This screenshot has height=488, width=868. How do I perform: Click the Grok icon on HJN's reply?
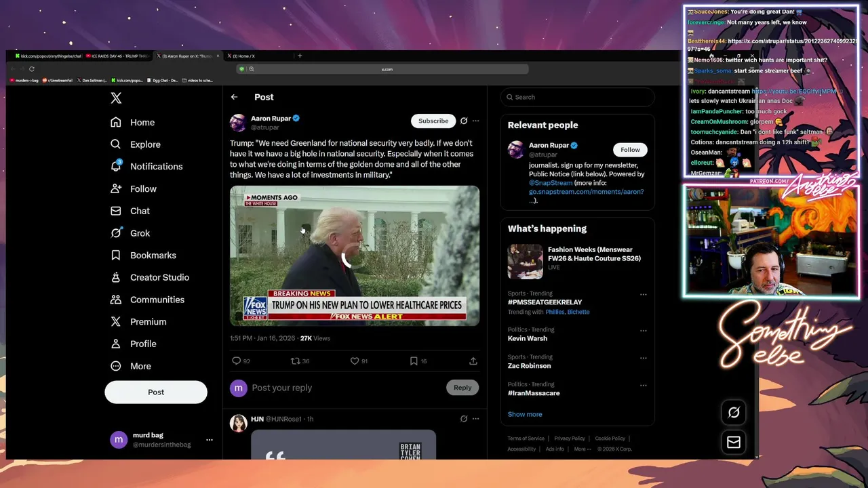coord(464,419)
